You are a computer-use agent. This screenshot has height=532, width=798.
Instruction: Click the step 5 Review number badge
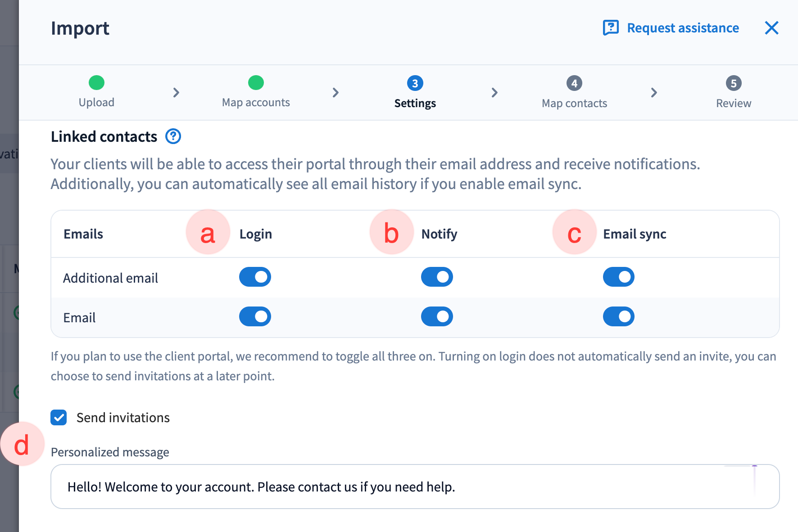click(x=733, y=83)
